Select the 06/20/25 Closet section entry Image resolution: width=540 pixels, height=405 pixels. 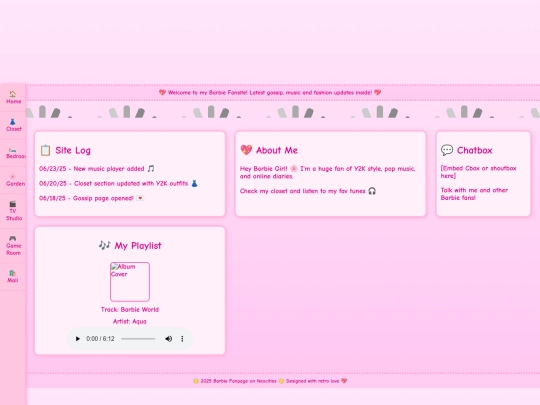pyautogui.click(x=118, y=184)
